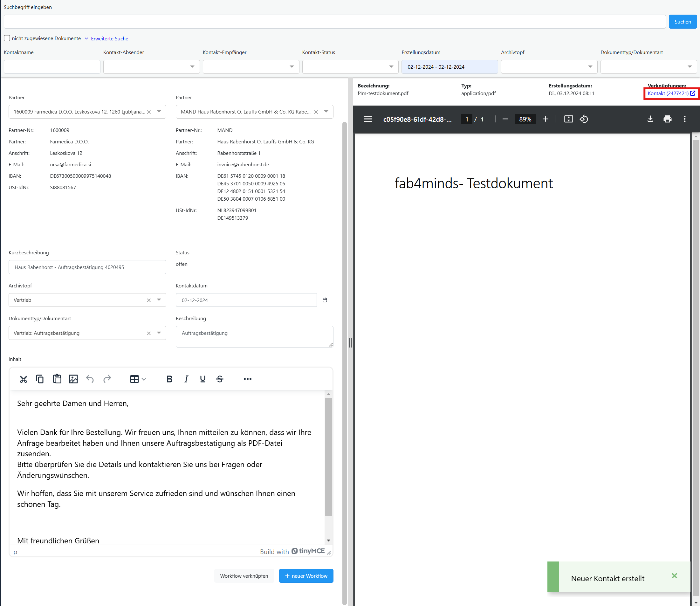Dismiss the 'Neuer Kontakt erstellt' notification
The width and height of the screenshot is (700, 606).
click(x=674, y=575)
